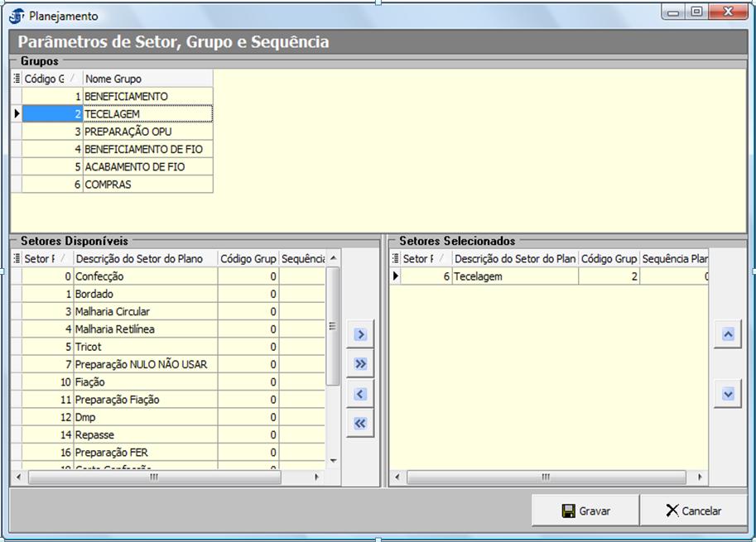The image size is (756, 542).
Task: Open the Grupos grid column chooser icon
Action: pyautogui.click(x=17, y=79)
